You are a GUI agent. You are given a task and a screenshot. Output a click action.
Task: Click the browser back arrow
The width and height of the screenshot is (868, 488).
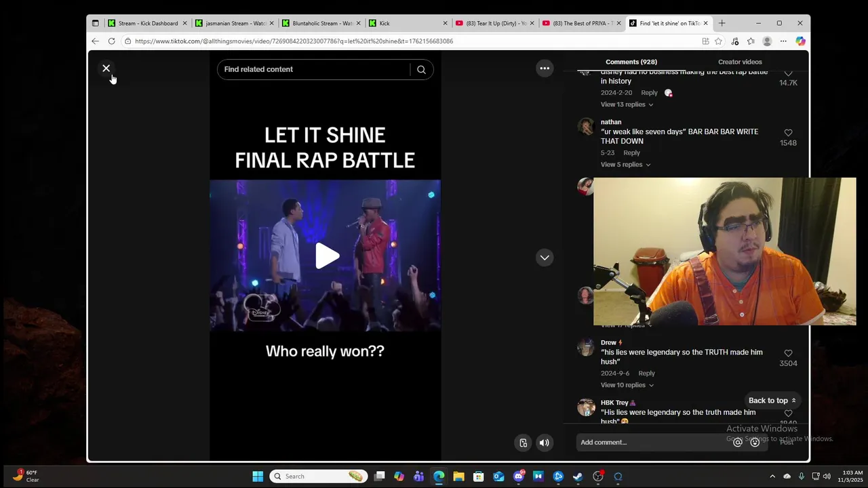tap(95, 41)
